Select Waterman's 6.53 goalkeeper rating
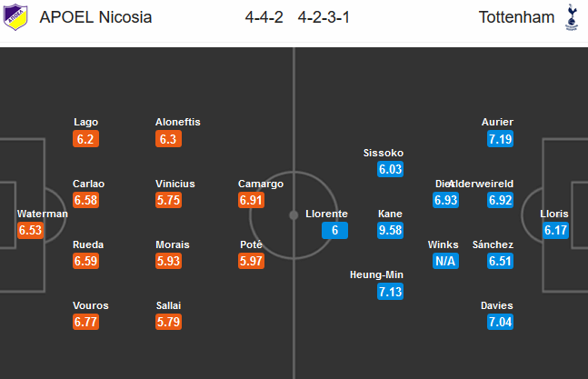 [30, 230]
